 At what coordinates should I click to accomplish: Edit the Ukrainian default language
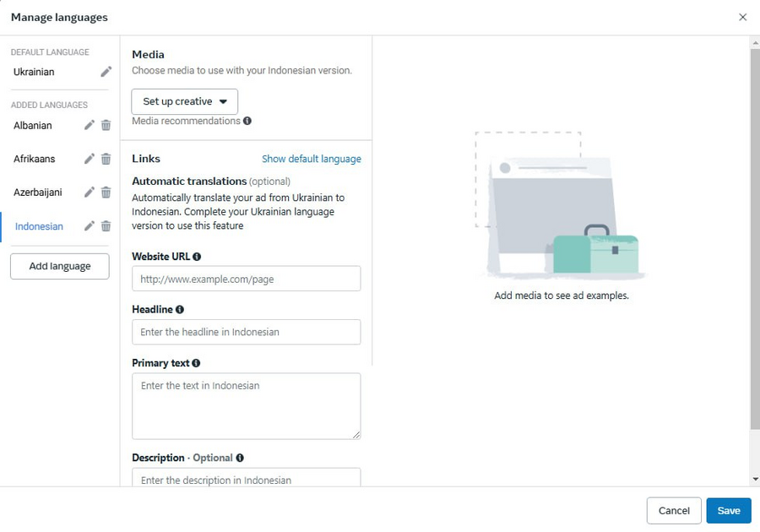(x=106, y=72)
